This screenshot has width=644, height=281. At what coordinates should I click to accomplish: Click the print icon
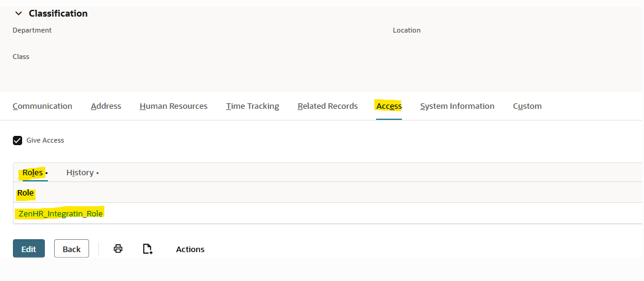coord(118,248)
